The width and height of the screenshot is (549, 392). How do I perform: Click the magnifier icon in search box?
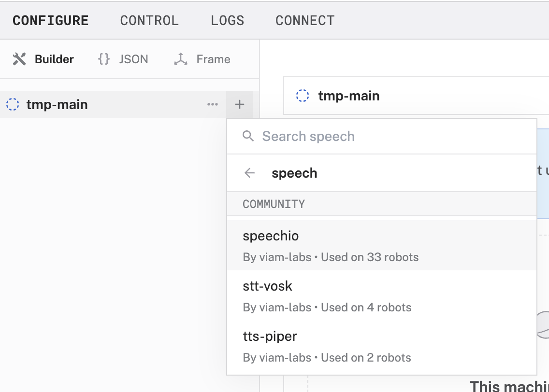click(248, 136)
